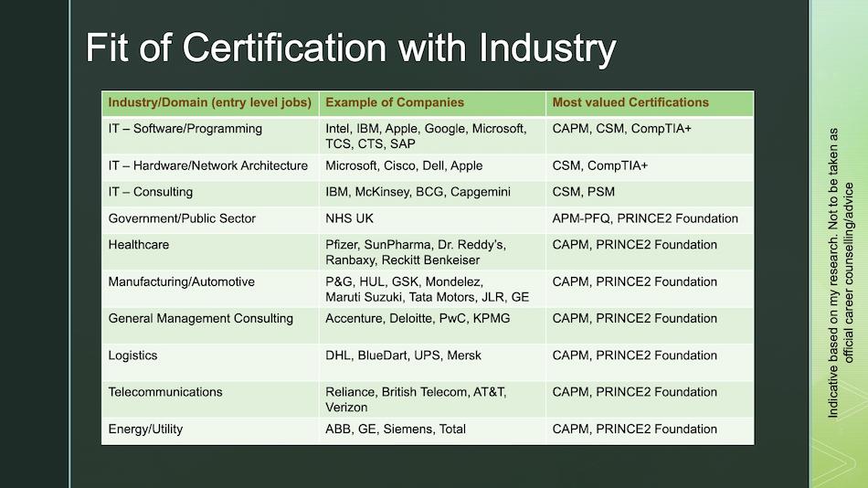
Task: Click the 'Telecommunications' industry cell
Action: tap(165, 391)
